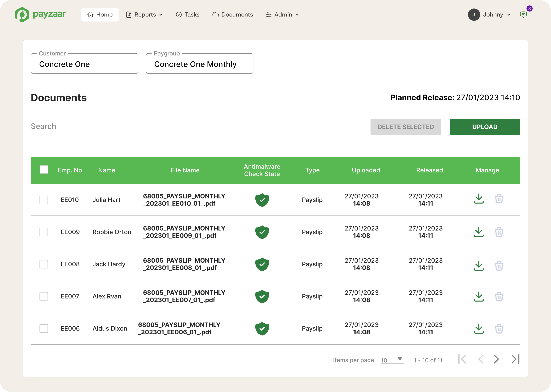Viewport: 551px width, 392px height.
Task: Click antimalware shield for EE008
Action: 262,264
